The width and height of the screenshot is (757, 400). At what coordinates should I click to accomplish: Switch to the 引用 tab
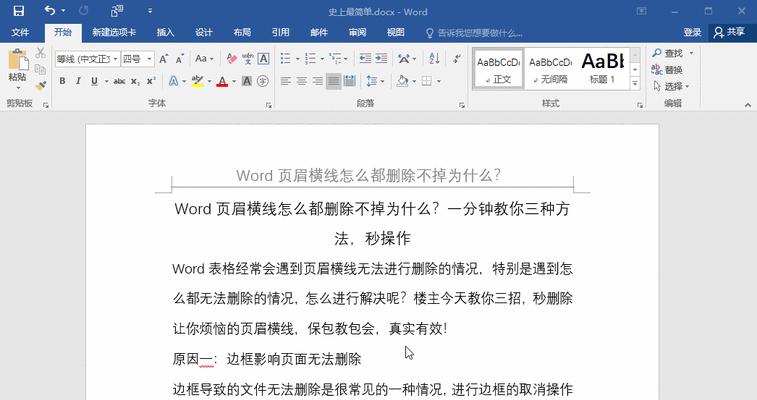point(280,32)
